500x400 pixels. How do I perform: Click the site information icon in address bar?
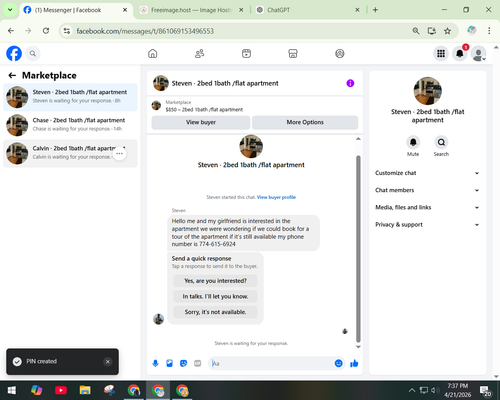(x=67, y=31)
